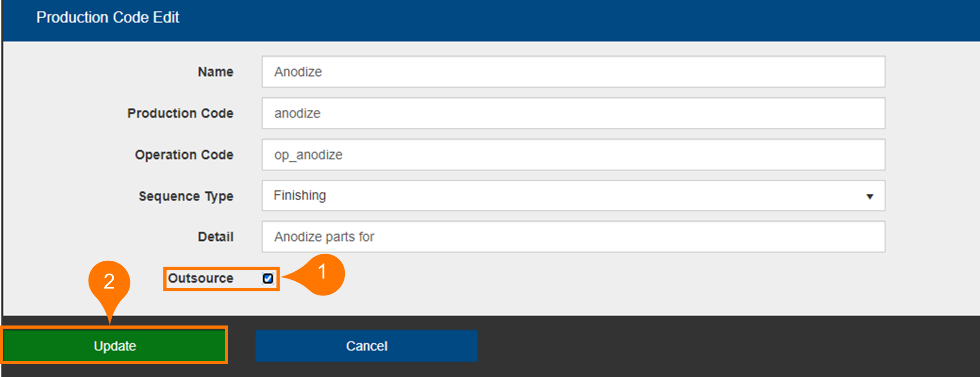Focus the Name input field

coord(573,72)
